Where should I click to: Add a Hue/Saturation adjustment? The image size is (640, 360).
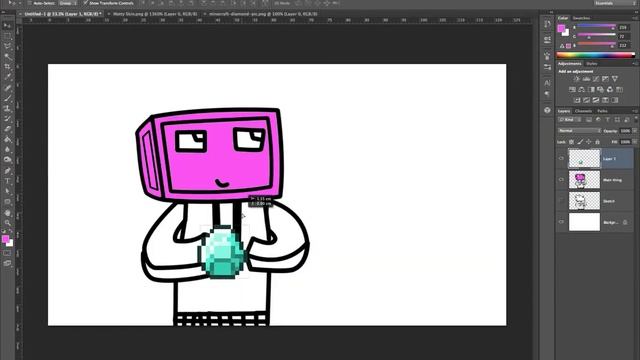pos(572,89)
